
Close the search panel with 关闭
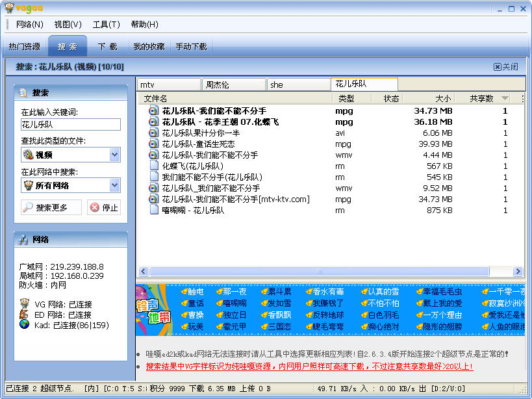pos(506,67)
